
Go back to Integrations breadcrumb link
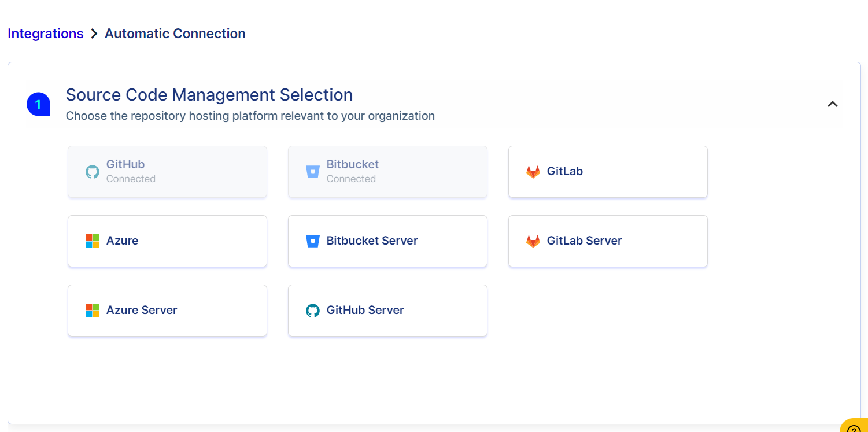pyautogui.click(x=46, y=34)
